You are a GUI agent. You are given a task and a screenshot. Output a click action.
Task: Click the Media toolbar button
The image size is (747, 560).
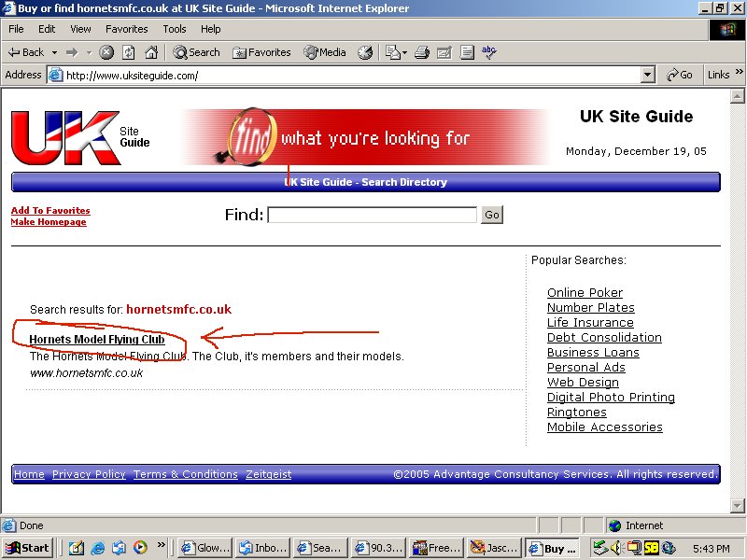coord(324,52)
